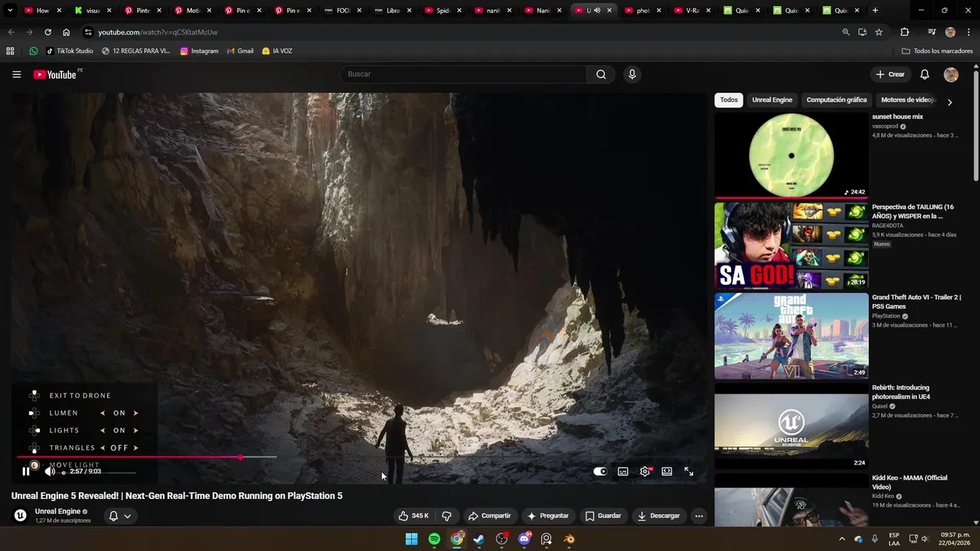Open the media controls icon in Chrome
This screenshot has width=980, height=551.
(932, 32)
